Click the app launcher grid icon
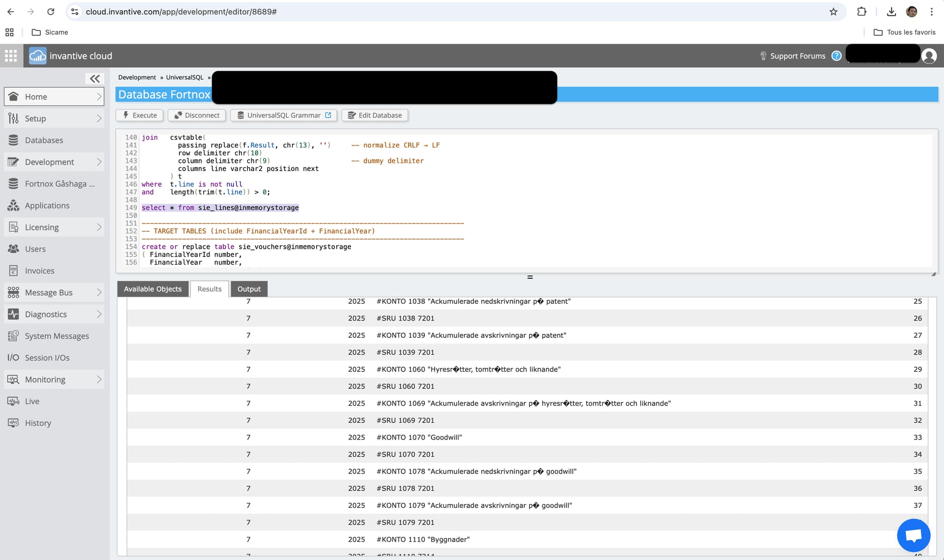The width and height of the screenshot is (944, 560). pos(11,56)
